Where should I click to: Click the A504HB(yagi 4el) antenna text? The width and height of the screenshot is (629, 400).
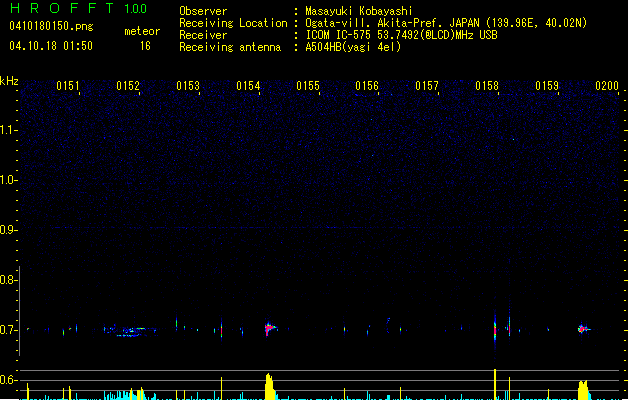353,47
